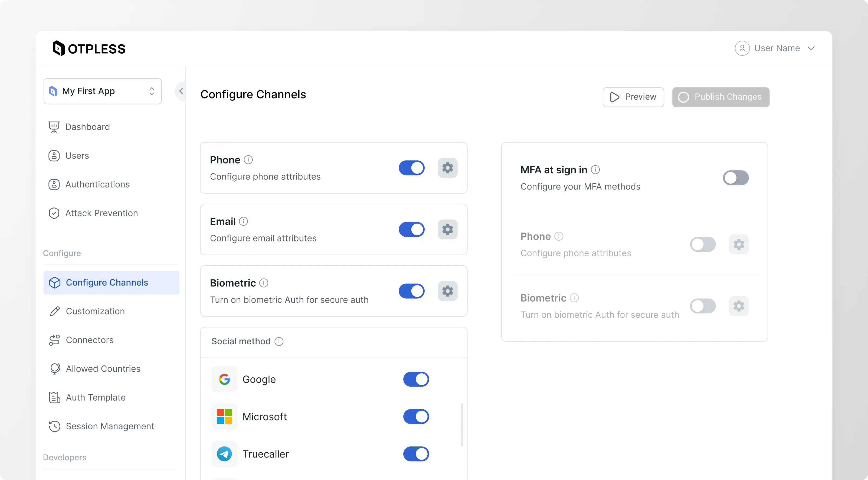868x480 pixels.
Task: Open Attack Prevention settings
Action: [x=102, y=213]
